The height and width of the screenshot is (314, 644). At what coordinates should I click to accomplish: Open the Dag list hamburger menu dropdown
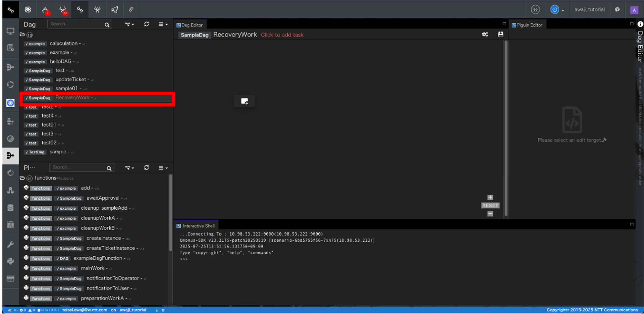[163, 24]
